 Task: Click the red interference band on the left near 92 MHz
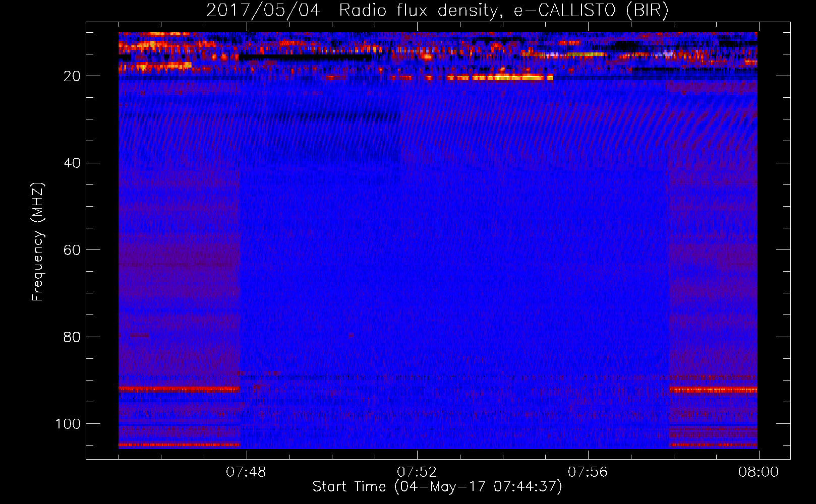[179, 389]
